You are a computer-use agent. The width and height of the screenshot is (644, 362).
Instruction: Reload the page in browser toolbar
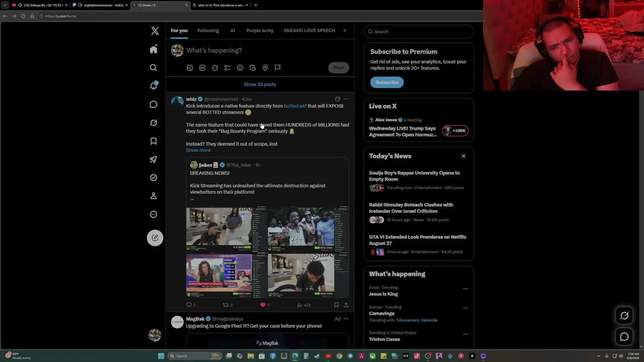click(x=23, y=16)
